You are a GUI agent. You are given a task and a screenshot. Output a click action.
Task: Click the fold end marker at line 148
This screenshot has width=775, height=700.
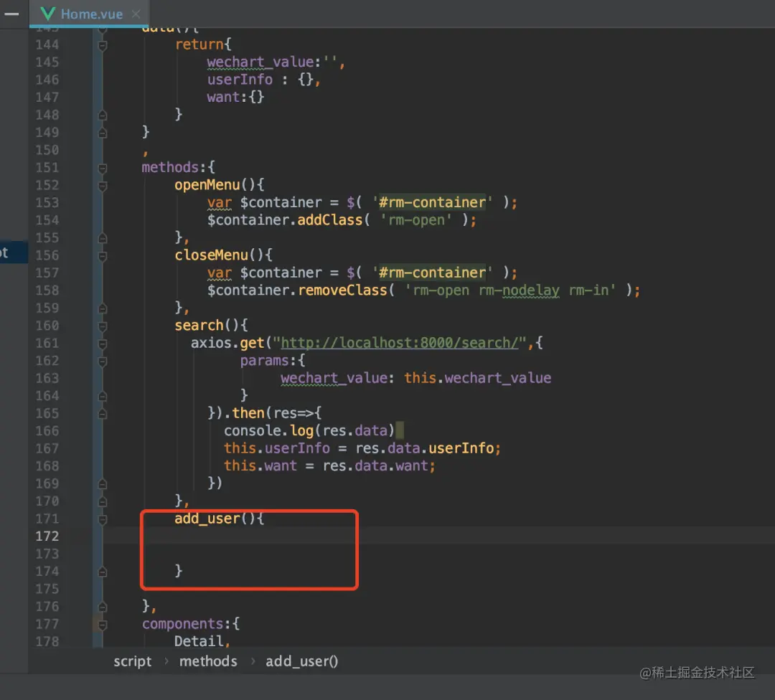coord(103,115)
